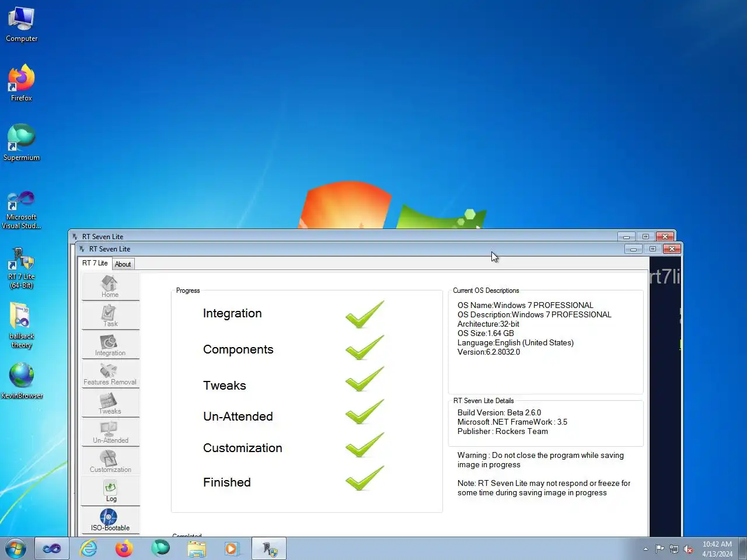
Task: Click the Architecture:32-bit line
Action: [488, 324]
